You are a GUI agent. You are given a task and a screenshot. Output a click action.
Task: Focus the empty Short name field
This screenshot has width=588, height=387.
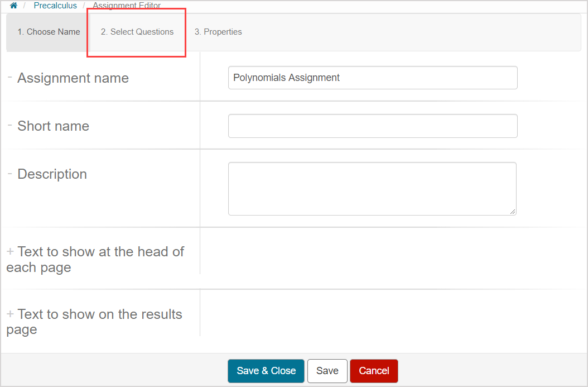[372, 126]
